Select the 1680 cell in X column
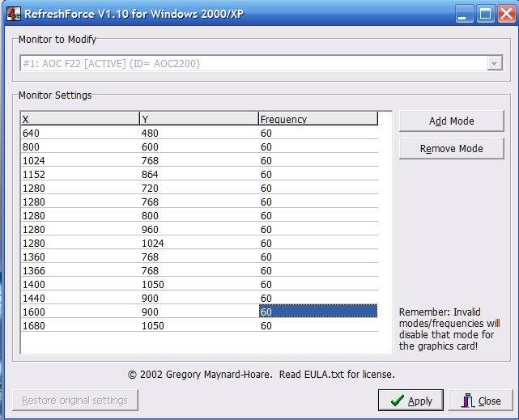The image size is (519, 420). (80, 326)
